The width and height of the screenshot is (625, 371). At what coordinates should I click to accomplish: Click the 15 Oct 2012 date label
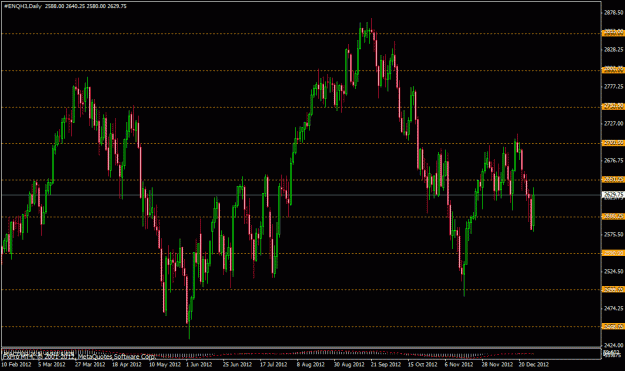click(423, 364)
